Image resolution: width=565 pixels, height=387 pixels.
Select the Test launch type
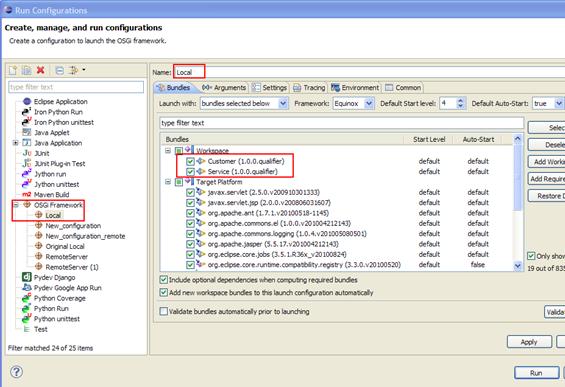(x=40, y=329)
